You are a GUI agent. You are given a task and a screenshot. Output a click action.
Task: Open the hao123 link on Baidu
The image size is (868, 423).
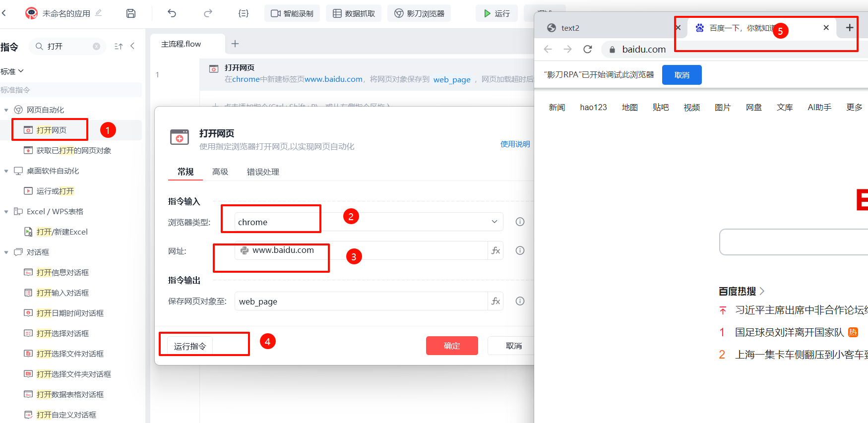coord(593,107)
